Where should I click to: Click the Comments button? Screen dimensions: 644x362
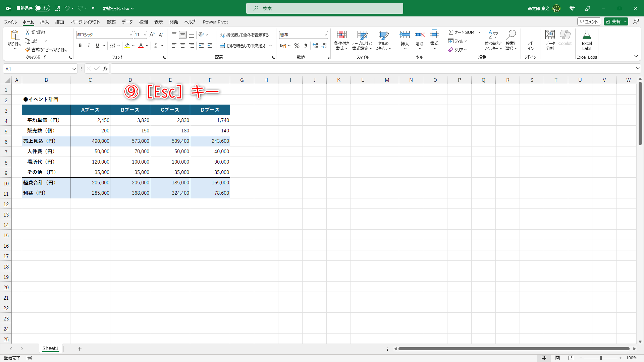(589, 21)
